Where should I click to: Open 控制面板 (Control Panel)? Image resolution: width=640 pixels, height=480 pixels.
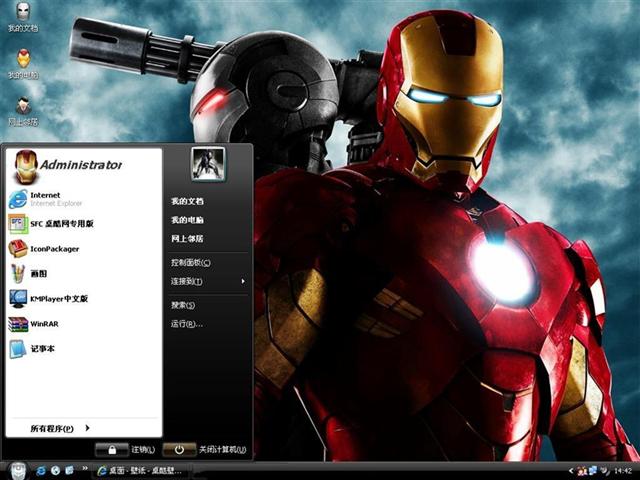tap(190, 262)
